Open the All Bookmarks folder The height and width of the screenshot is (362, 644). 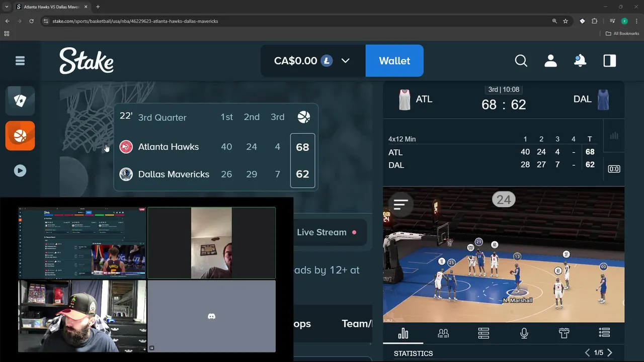pyautogui.click(x=622, y=34)
